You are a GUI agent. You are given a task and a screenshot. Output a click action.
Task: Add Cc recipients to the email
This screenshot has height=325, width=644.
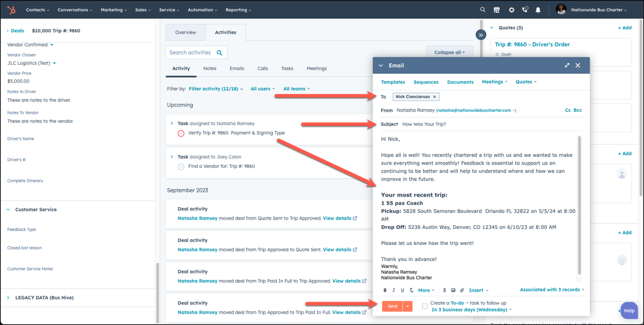[568, 110]
